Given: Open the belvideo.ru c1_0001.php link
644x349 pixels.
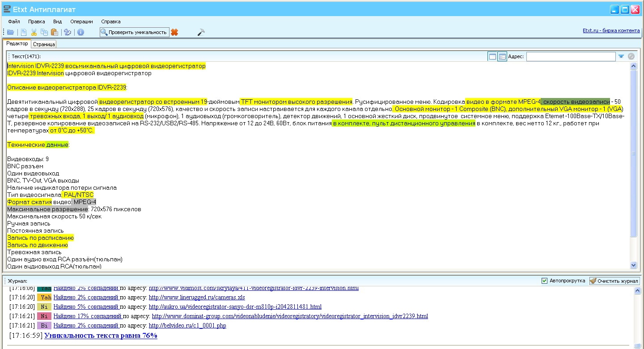Looking at the screenshot, I should (x=187, y=326).
